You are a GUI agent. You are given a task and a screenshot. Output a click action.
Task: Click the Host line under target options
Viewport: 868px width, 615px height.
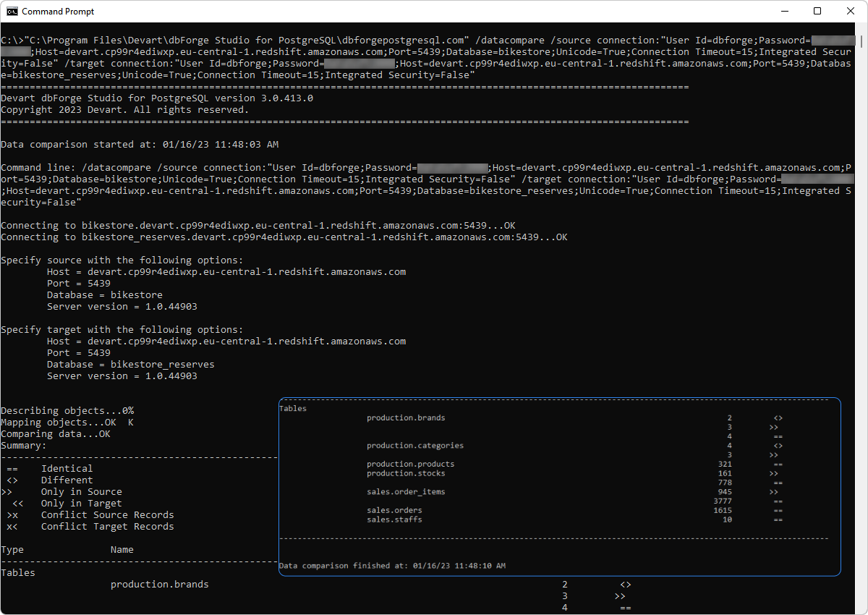coord(226,342)
